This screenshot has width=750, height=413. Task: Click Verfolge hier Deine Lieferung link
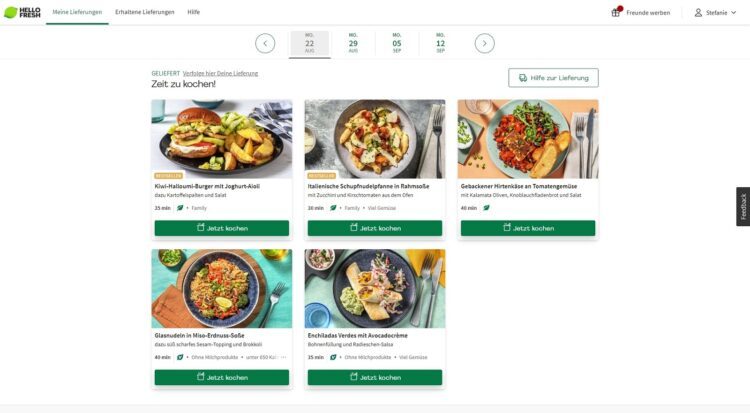(x=221, y=73)
